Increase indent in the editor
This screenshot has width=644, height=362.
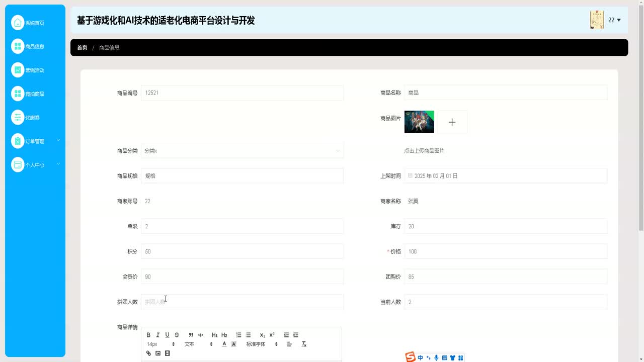click(296, 335)
